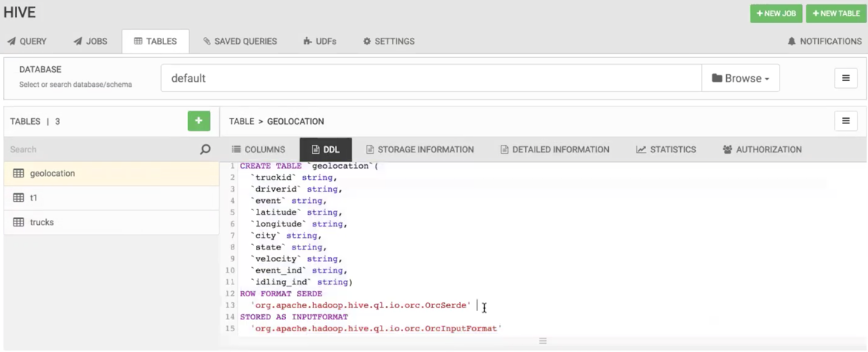The height and width of the screenshot is (352, 868).
Task: Click the CREATE TABLE `geolocation` line
Action: 309,166
